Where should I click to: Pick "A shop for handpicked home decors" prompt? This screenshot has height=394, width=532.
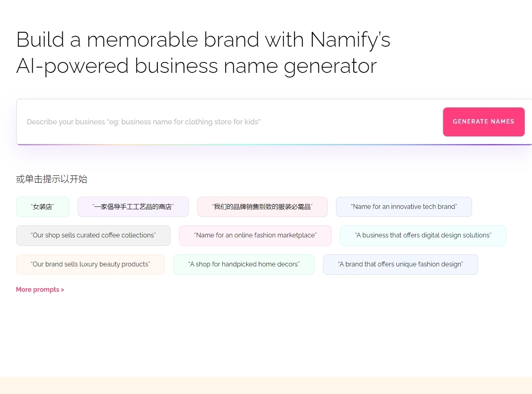coord(244,264)
